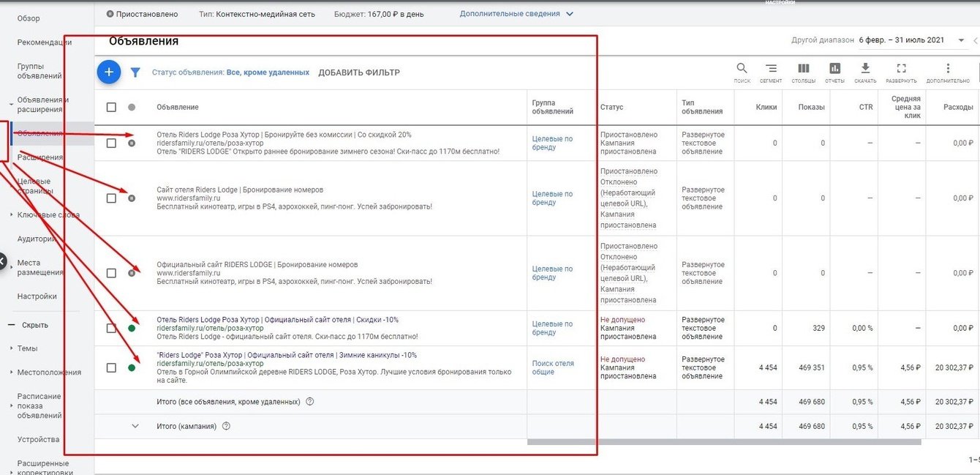This screenshot has height=475, width=980.
Task: Open 'Поиск отеля общие' ad group link
Action: 553,367
